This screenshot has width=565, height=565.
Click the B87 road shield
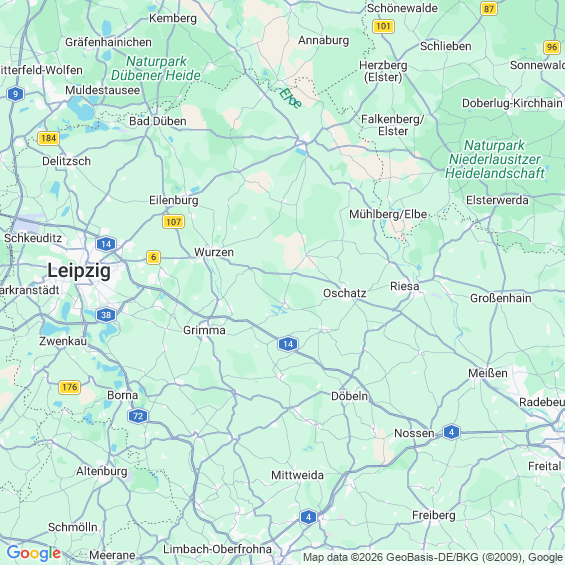pos(489,8)
